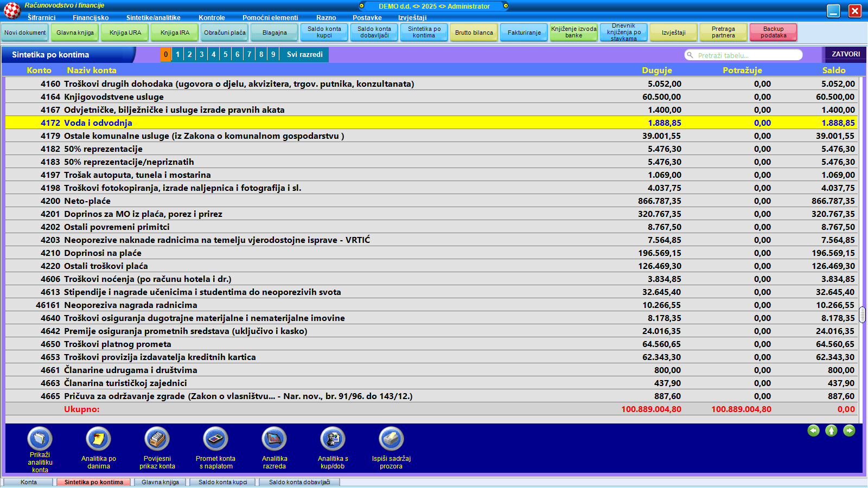This screenshot has height=488, width=868.
Task: Open Analitika s kup/dob icon
Action: (x=333, y=439)
